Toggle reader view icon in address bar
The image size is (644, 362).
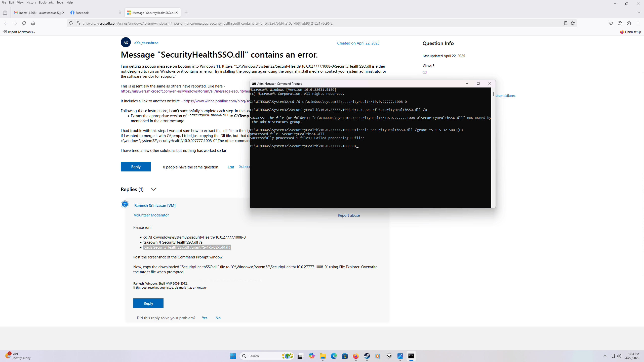[x=566, y=23]
